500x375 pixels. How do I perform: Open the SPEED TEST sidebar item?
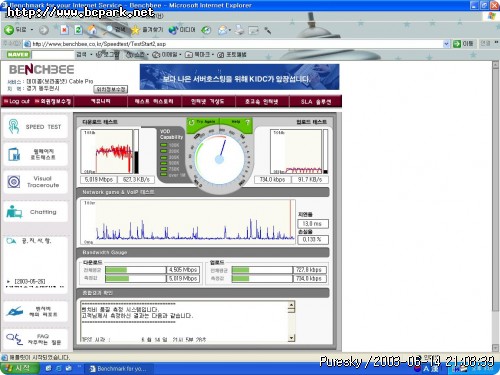tap(35, 127)
